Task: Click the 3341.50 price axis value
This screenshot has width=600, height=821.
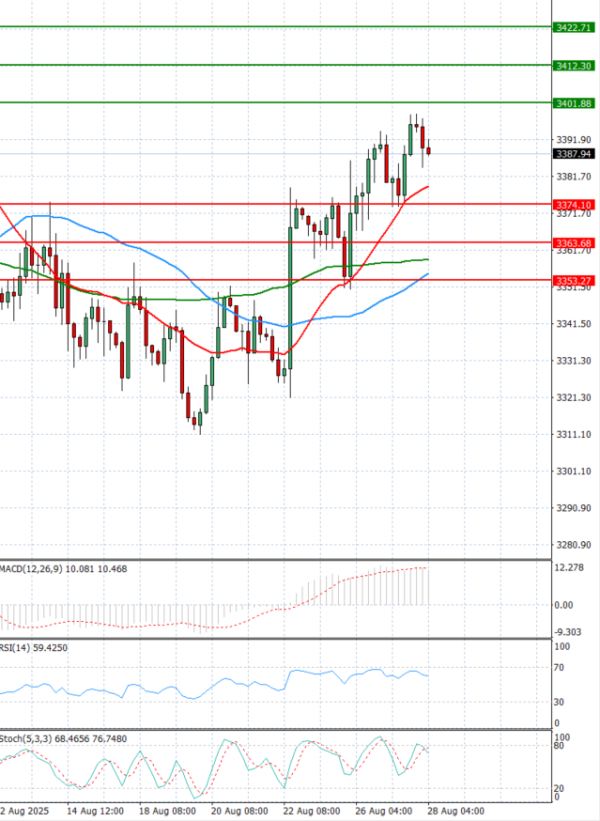Action: click(574, 324)
